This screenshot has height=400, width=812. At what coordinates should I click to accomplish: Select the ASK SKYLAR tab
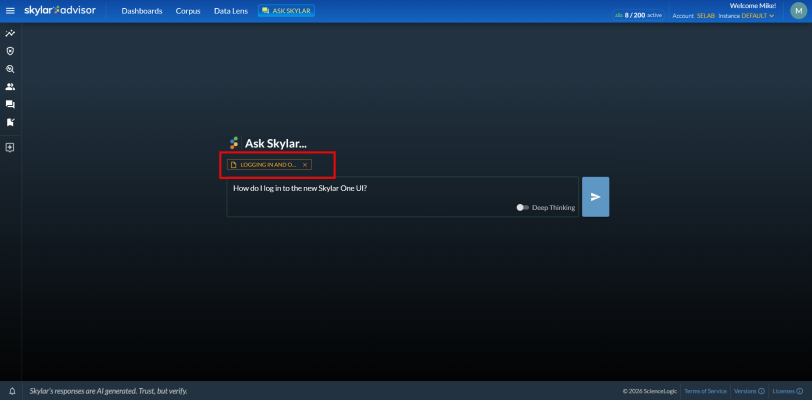click(x=286, y=10)
